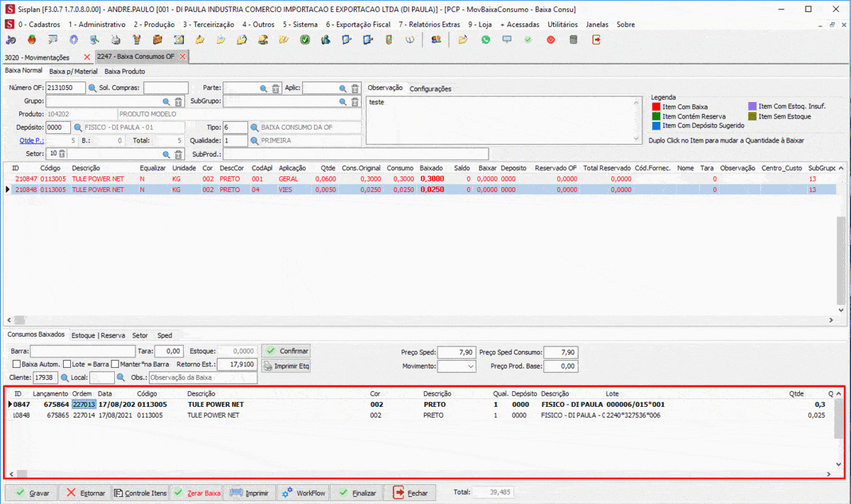Click the consumption grid horizontal scrollbar

tap(420, 322)
